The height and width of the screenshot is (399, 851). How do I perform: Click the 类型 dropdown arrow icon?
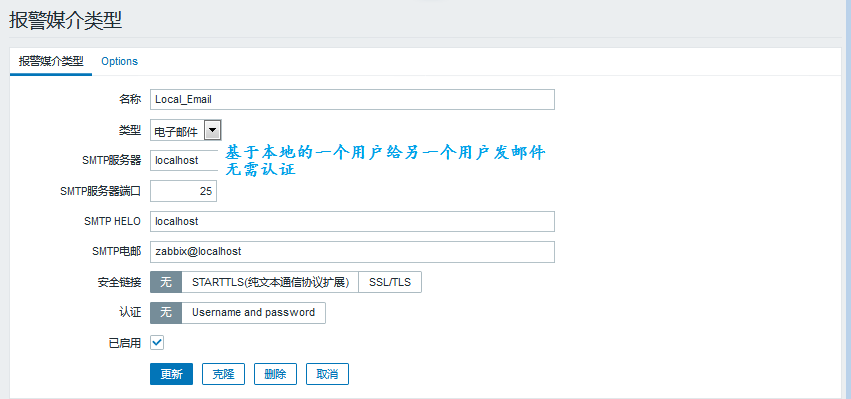tap(213, 130)
